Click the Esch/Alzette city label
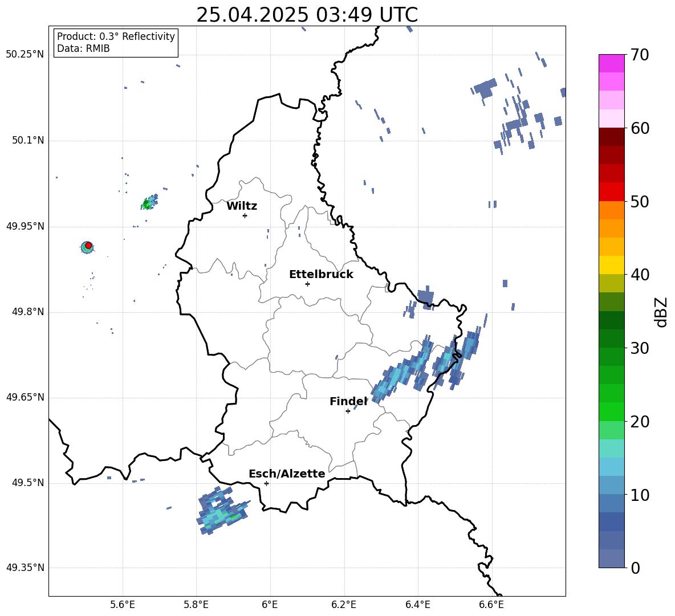The image size is (675, 616). tap(287, 474)
